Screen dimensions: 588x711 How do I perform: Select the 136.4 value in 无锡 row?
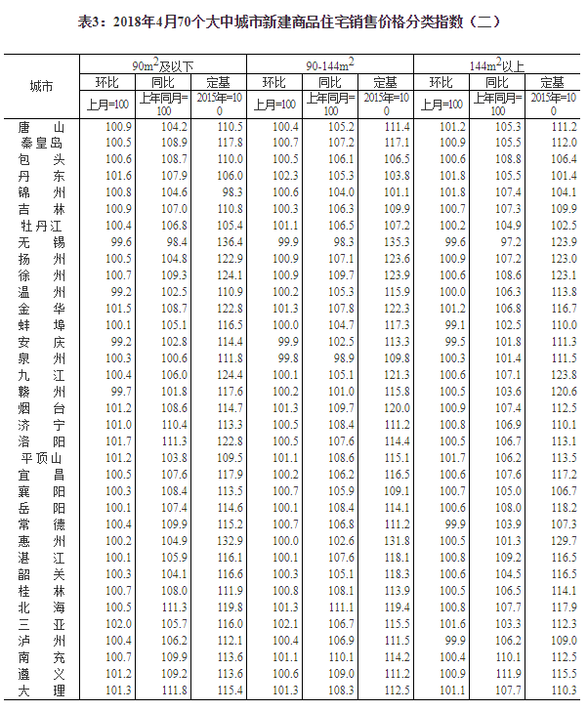(229, 241)
